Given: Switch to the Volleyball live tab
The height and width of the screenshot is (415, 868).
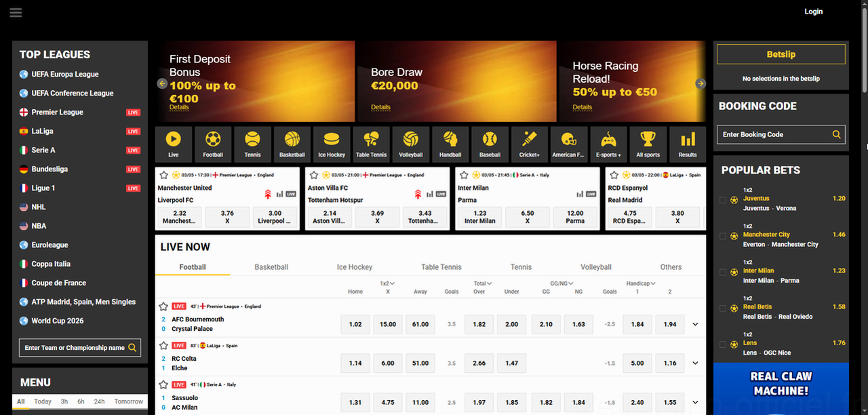Looking at the screenshot, I should tap(596, 267).
